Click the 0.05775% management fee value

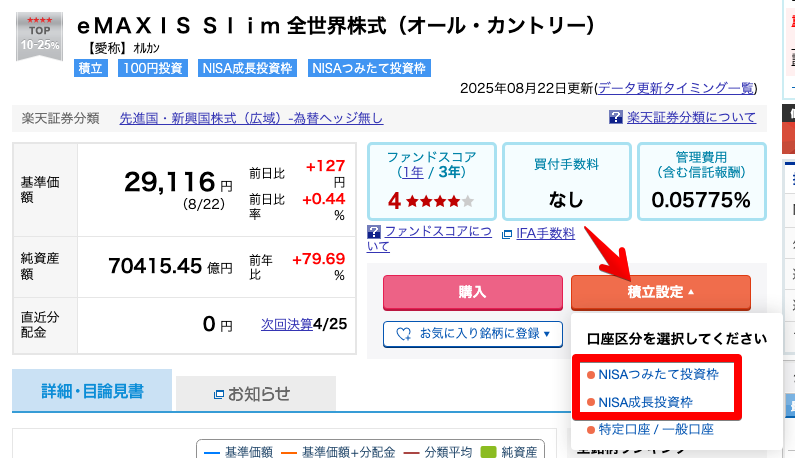tap(701, 200)
